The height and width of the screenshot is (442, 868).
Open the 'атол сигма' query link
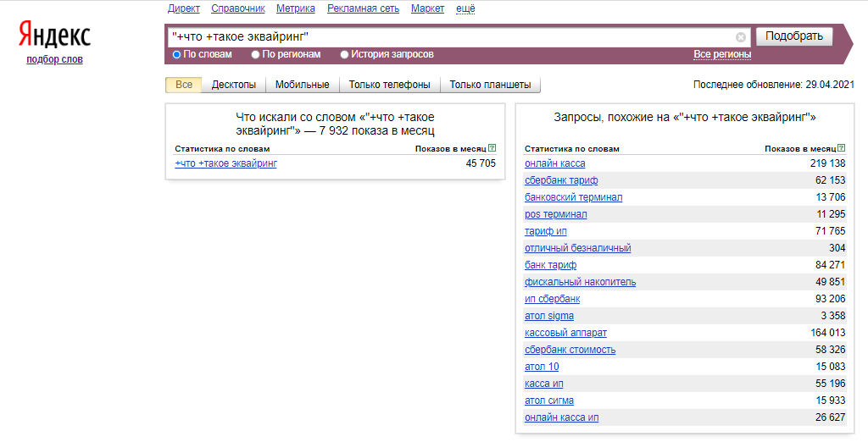549,401
